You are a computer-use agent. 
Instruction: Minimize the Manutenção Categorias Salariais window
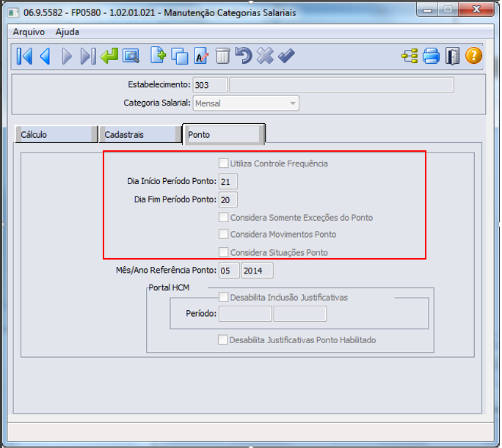[x=427, y=10]
